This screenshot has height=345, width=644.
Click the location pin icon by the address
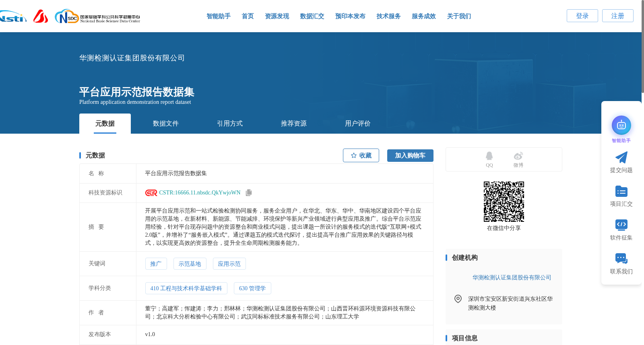click(458, 299)
